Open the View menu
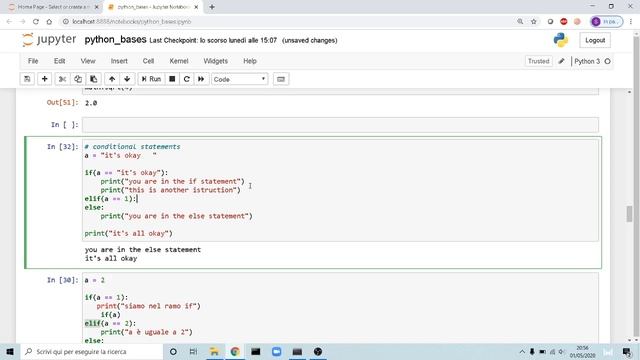The width and height of the screenshot is (640, 360). 88,61
